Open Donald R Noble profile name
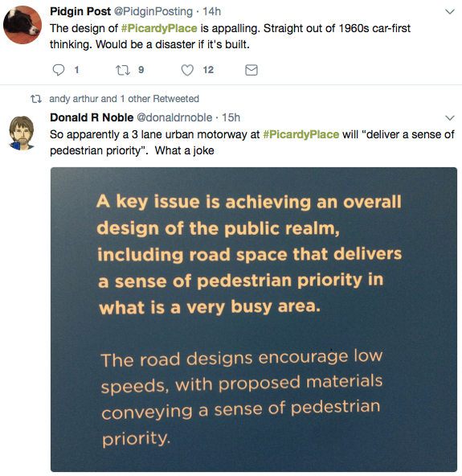 pos(92,117)
